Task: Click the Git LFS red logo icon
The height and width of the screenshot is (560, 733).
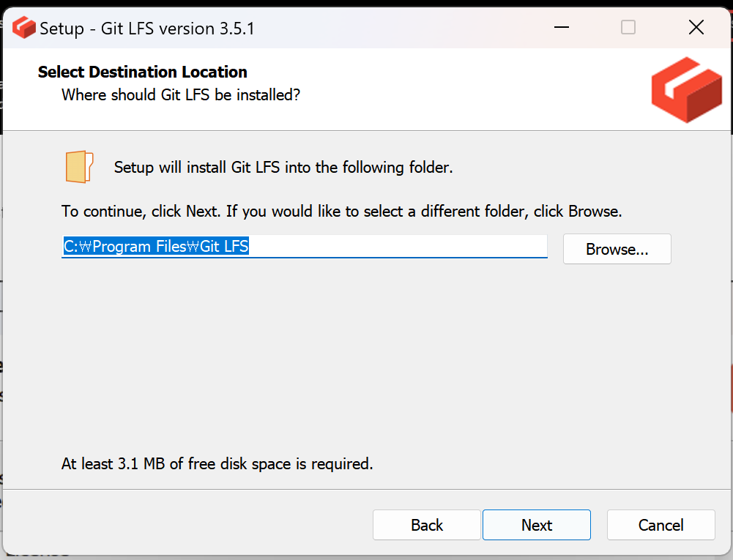Action: click(685, 89)
